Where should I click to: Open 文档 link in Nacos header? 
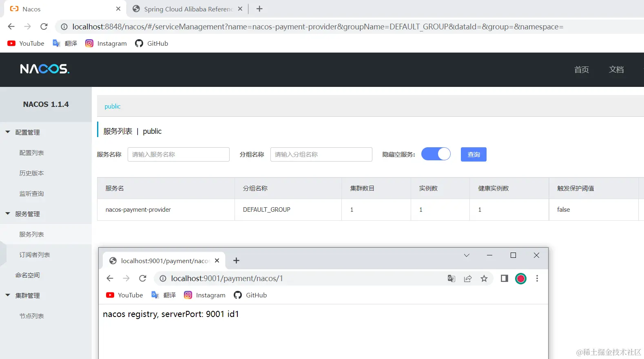pyautogui.click(x=616, y=69)
